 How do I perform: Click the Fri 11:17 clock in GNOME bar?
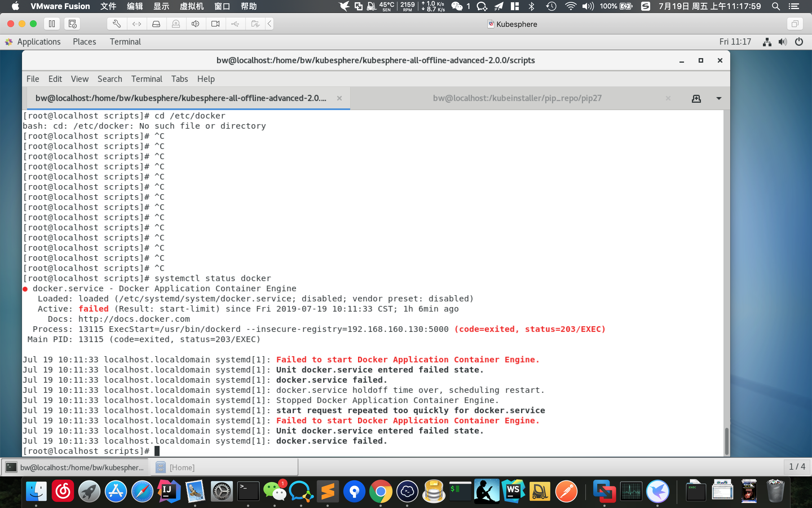735,42
